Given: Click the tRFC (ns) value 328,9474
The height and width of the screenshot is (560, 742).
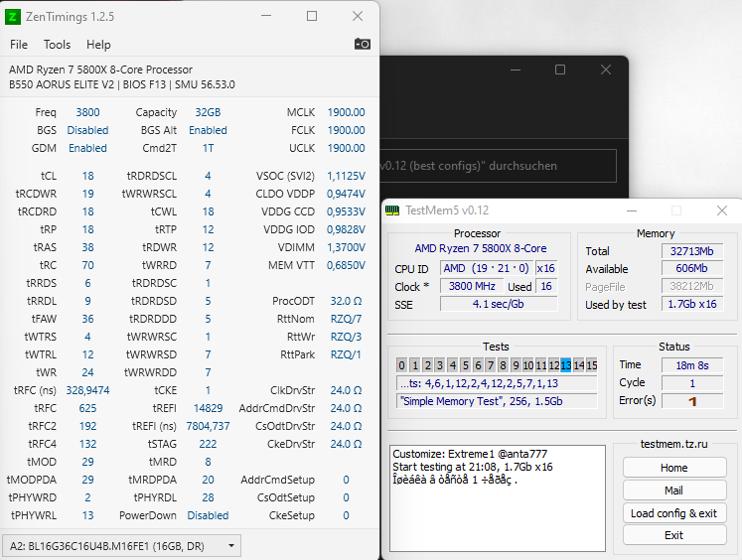Looking at the screenshot, I should (x=87, y=390).
